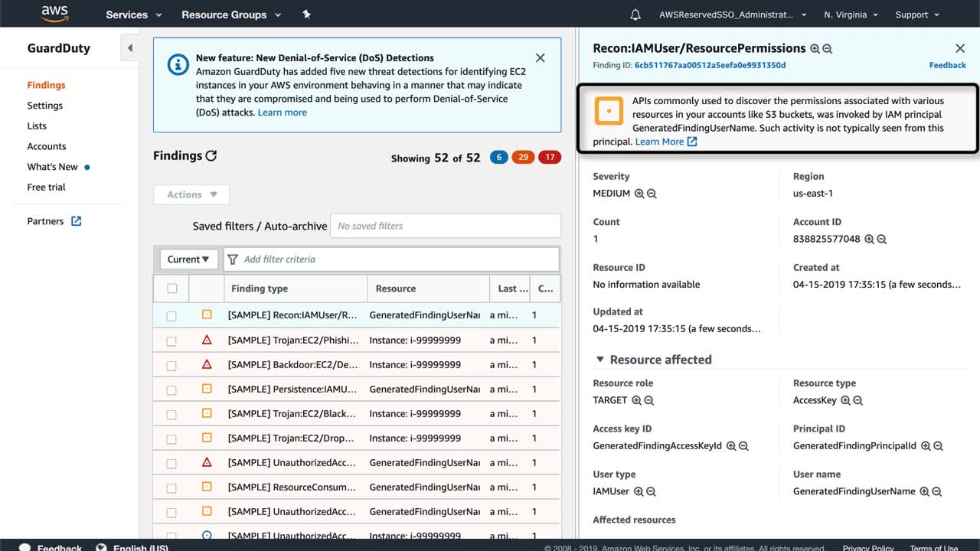Select all findings with header checkbox

click(172, 289)
